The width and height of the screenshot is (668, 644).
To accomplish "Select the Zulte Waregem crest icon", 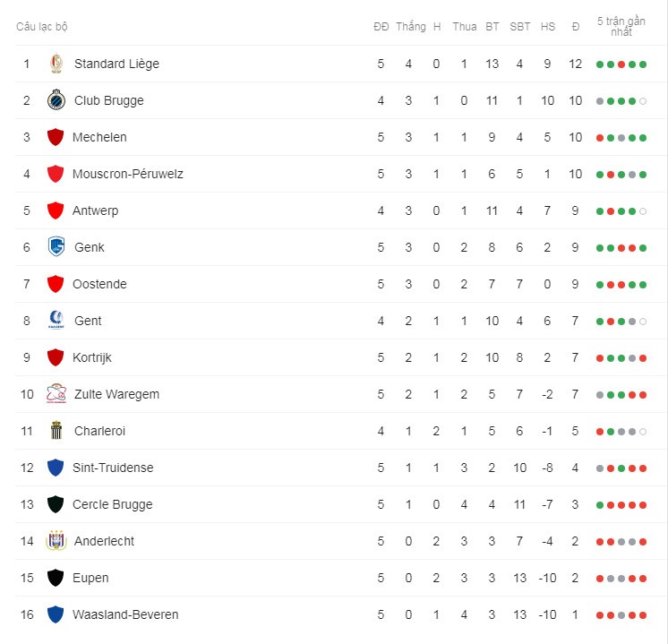I will point(56,394).
